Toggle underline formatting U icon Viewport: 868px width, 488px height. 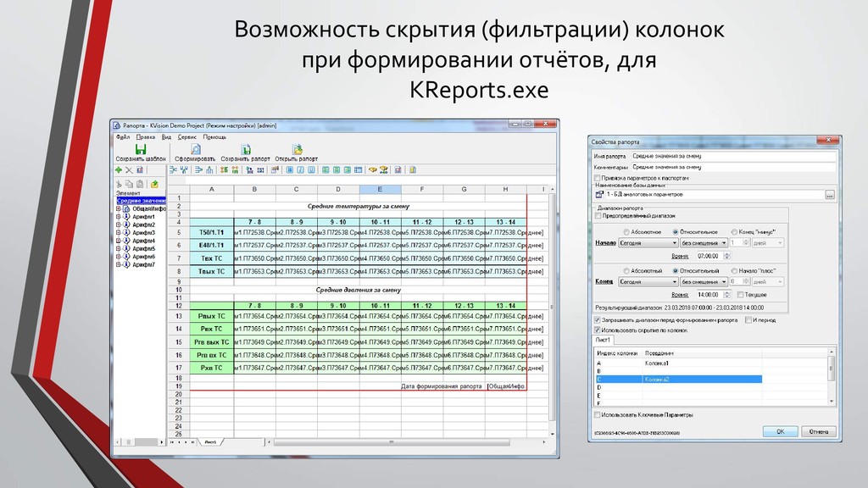[311, 170]
